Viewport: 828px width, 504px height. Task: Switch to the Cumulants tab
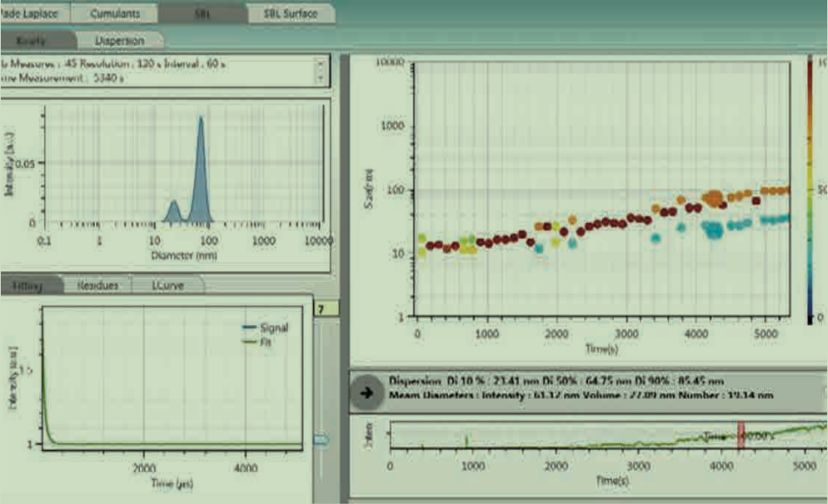tap(115, 14)
